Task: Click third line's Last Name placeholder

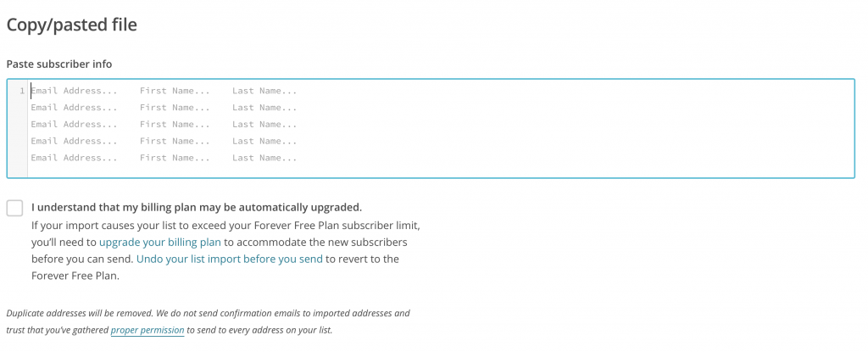Action: tap(264, 125)
